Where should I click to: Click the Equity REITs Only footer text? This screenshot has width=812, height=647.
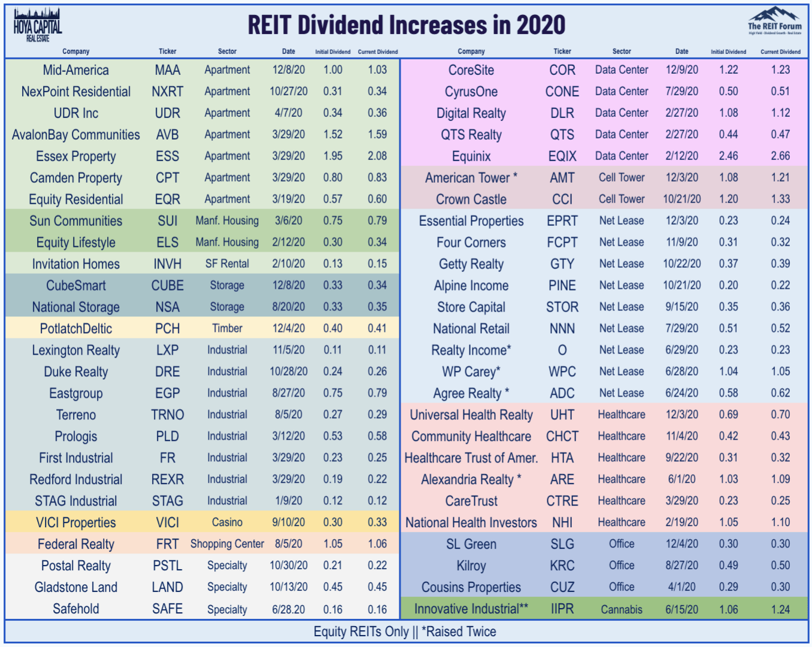[x=406, y=631]
